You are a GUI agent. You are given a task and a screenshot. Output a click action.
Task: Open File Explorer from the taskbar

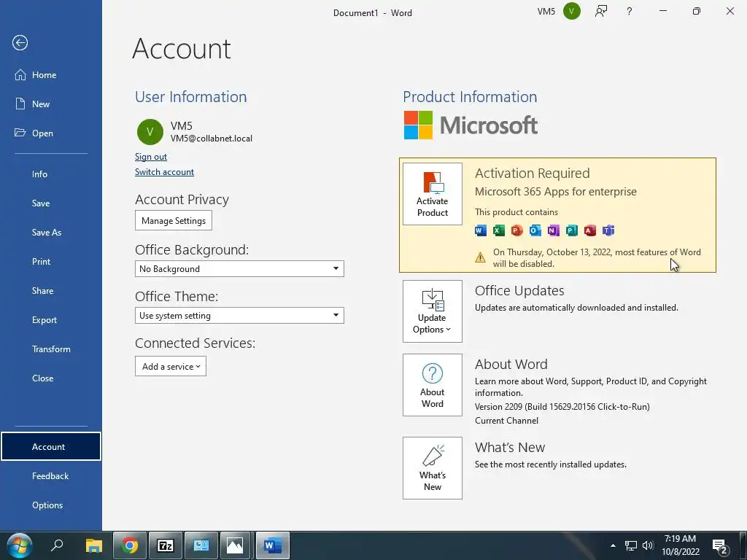click(94, 545)
